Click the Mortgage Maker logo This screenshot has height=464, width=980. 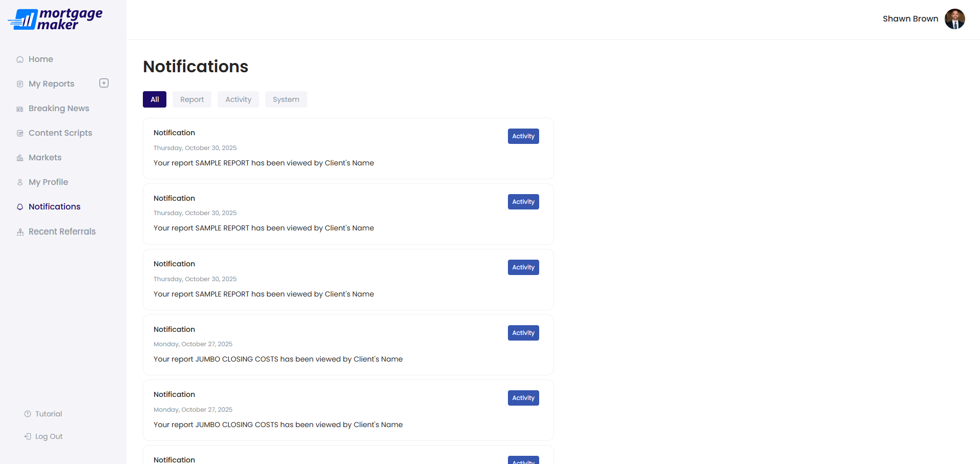55,19
